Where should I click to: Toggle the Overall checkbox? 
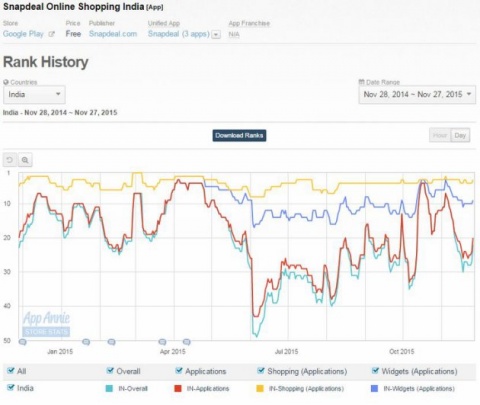(x=110, y=371)
